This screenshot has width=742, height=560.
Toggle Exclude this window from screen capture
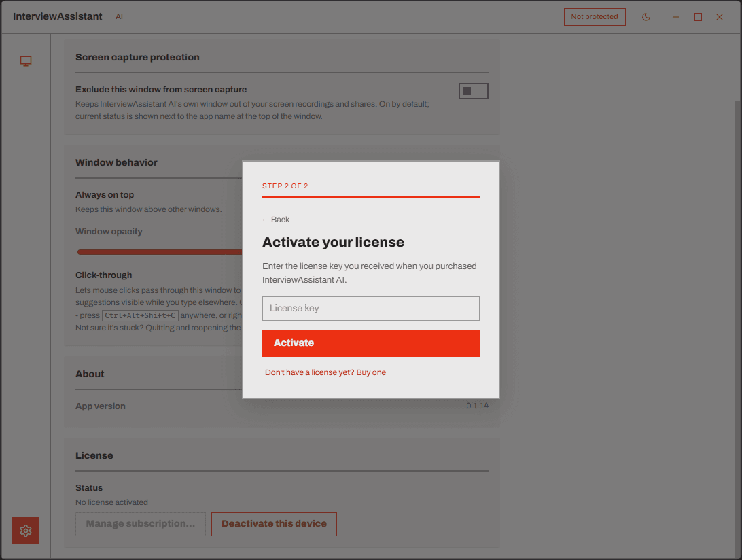[x=473, y=91]
